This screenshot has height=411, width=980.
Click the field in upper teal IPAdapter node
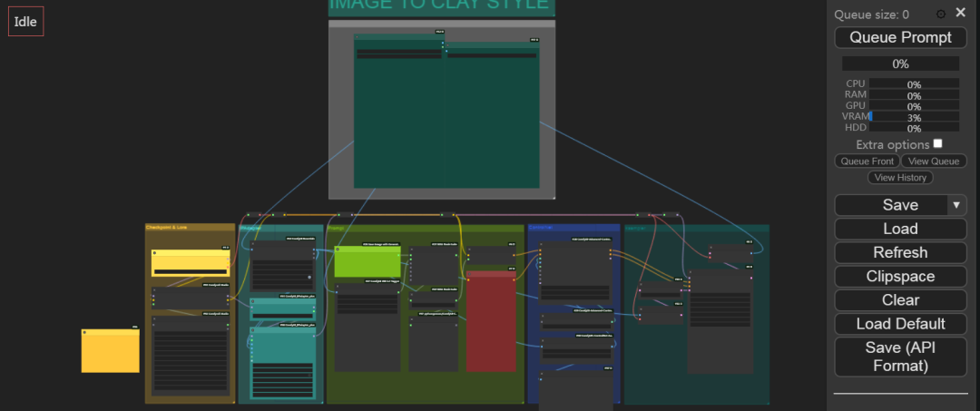[283, 314]
